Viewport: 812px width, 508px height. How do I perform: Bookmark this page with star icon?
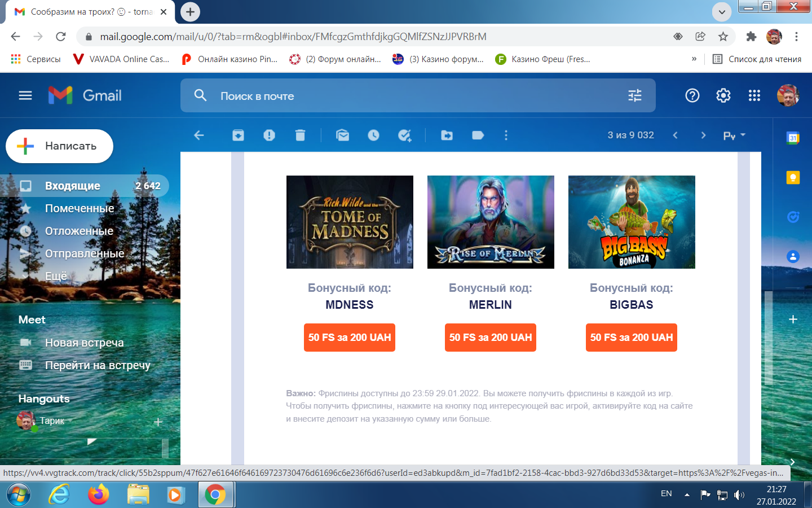point(723,37)
